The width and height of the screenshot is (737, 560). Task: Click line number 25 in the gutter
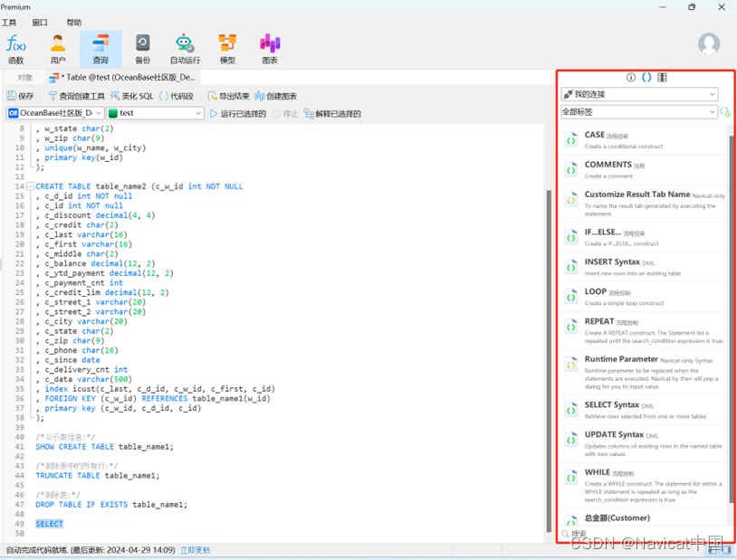click(x=19, y=292)
